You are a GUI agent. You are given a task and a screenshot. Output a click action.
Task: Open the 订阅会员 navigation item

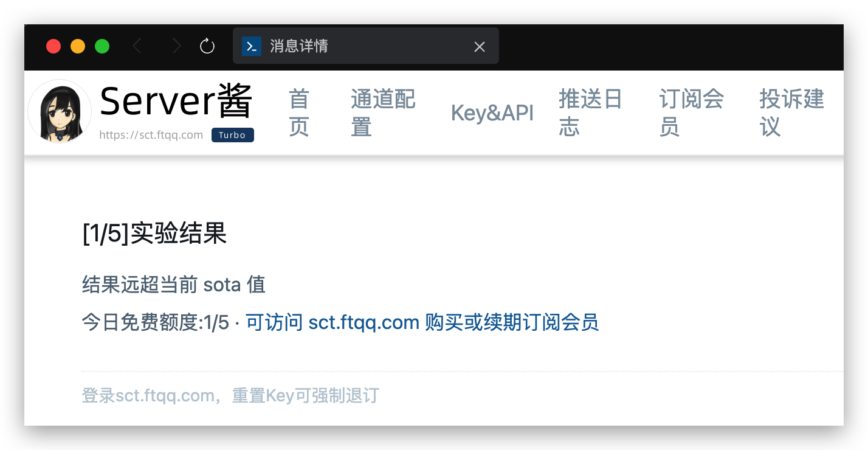[x=691, y=112]
